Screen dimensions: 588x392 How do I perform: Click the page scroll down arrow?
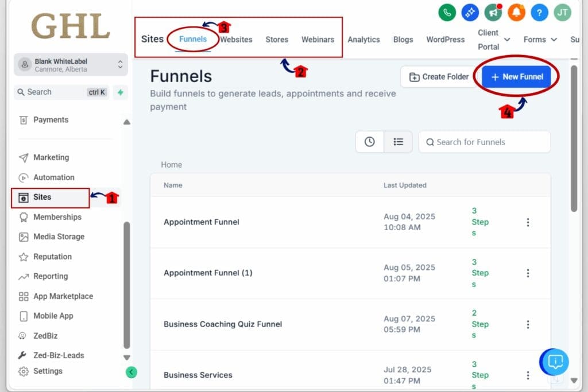(x=574, y=381)
